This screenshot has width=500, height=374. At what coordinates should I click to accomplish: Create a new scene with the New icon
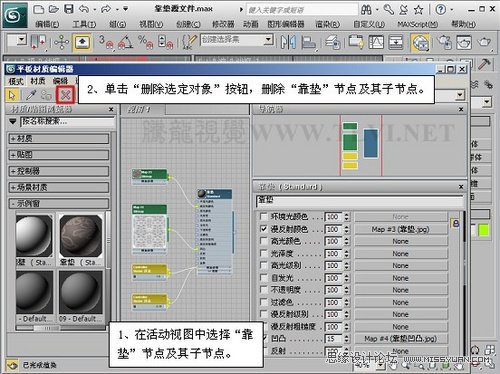39,9
